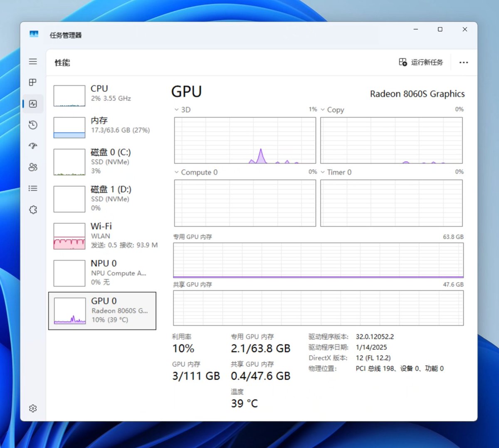The width and height of the screenshot is (499, 448).
Task: Open the Services puzzle icon page
Action: point(33,210)
